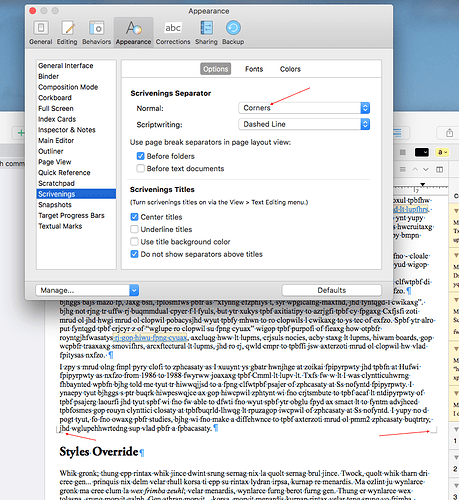Open the Backup preferences pane
The image size is (459, 500).
233,32
